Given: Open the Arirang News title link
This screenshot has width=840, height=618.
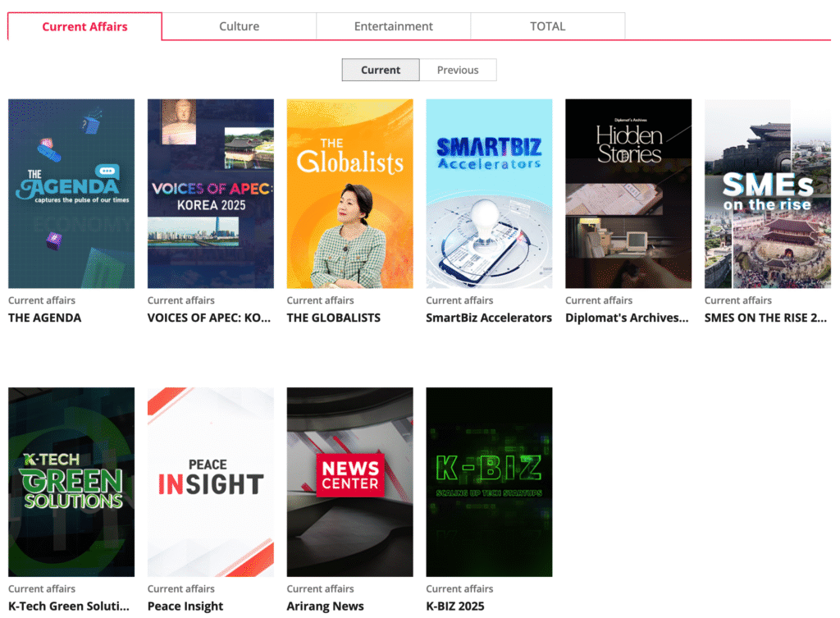Looking at the screenshot, I should [325, 606].
